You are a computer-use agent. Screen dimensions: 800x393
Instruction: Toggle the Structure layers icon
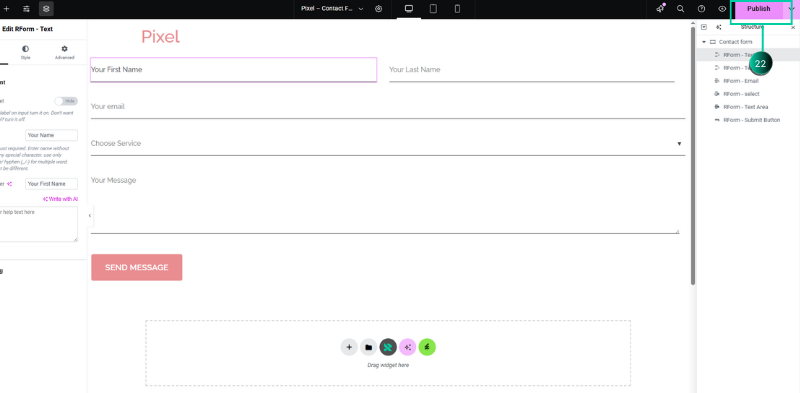pos(46,9)
